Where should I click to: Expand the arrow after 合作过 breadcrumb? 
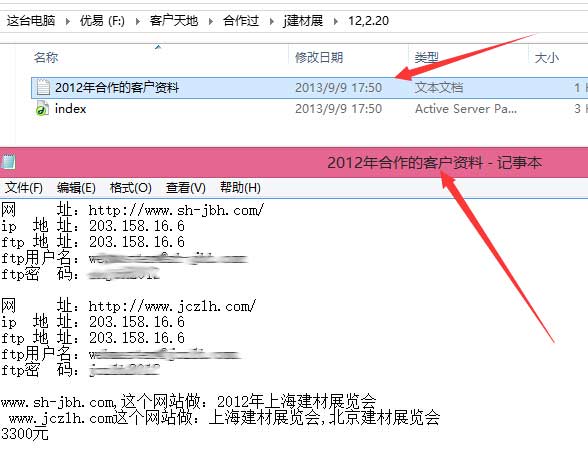click(x=272, y=21)
